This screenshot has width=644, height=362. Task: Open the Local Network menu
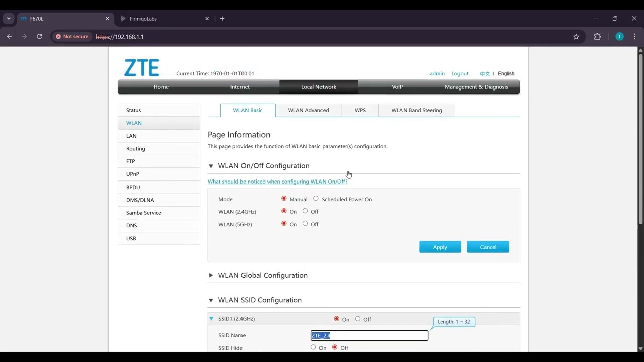318,87
